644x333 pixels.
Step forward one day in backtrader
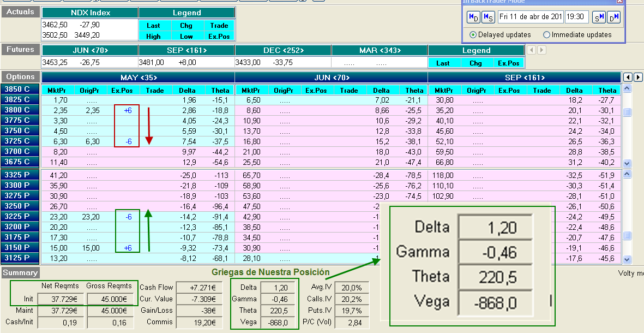click(613, 17)
